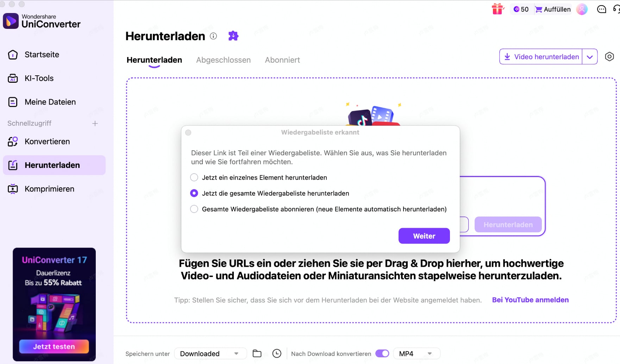This screenshot has width=620, height=364.
Task: Open the Komprimieren tool
Action: (49, 189)
